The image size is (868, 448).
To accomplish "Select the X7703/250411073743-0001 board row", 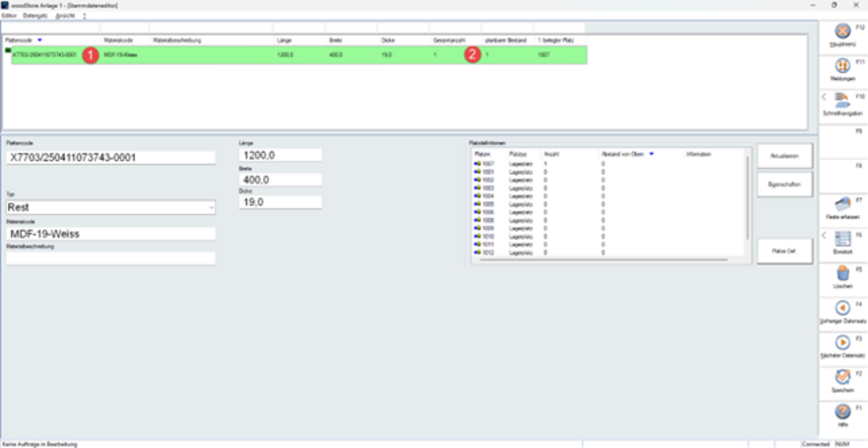I will tap(299, 55).
